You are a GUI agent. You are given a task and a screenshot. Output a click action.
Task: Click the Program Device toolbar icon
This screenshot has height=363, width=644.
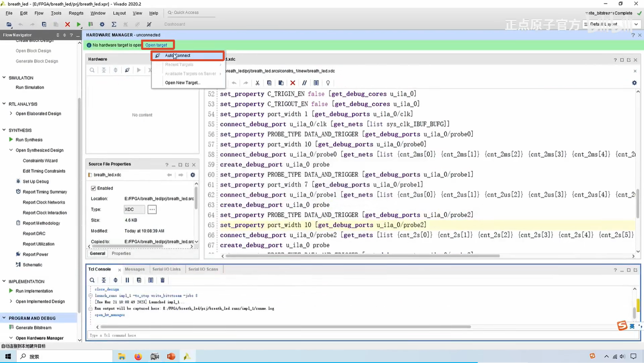click(91, 24)
